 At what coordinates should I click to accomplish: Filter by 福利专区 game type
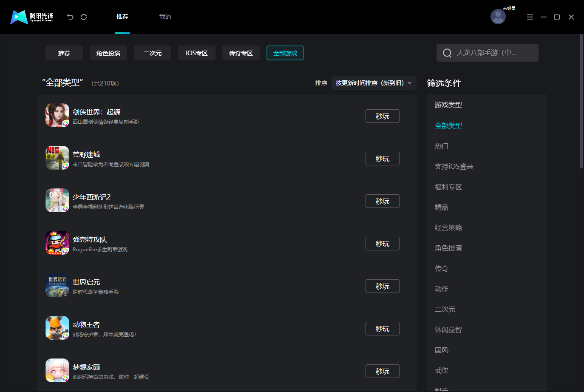pyautogui.click(x=448, y=187)
